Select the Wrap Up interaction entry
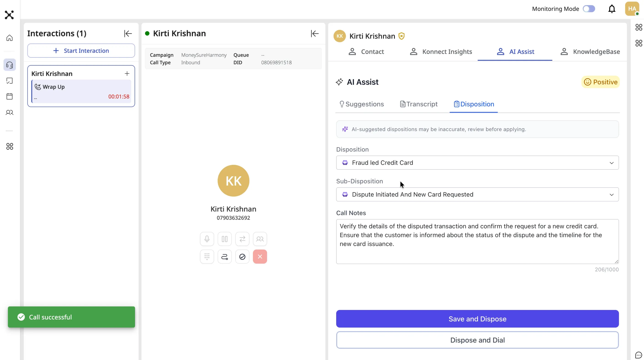 (81, 91)
